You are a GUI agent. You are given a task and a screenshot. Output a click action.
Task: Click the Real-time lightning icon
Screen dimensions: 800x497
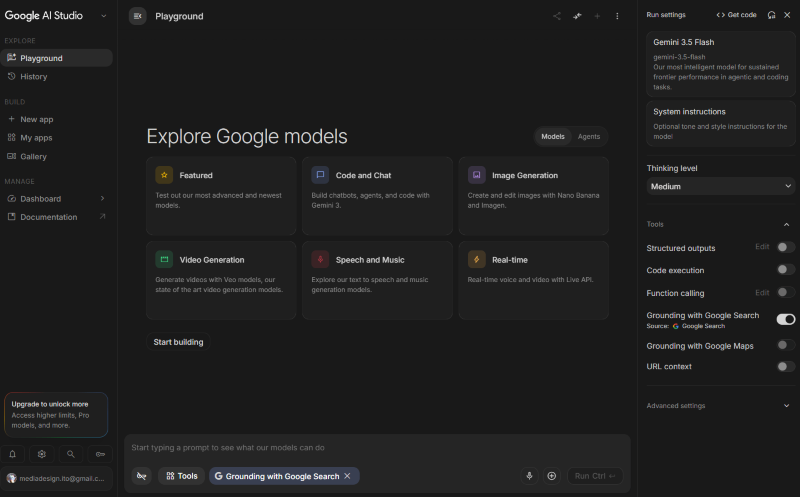click(477, 259)
